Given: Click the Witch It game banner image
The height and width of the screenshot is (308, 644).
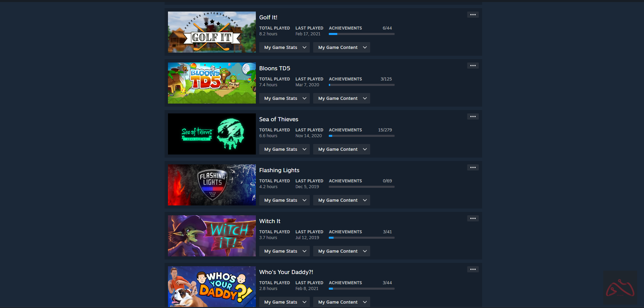Looking at the screenshot, I should pyautogui.click(x=212, y=236).
